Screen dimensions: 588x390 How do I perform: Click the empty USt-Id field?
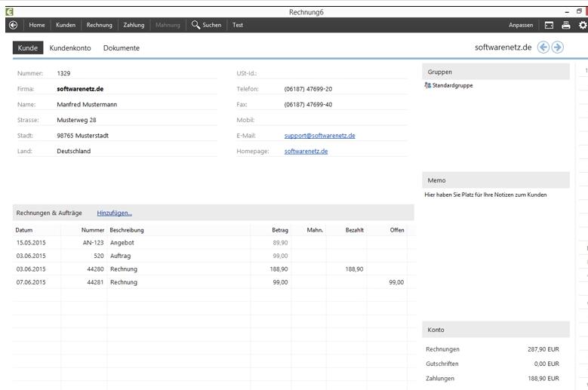345,73
